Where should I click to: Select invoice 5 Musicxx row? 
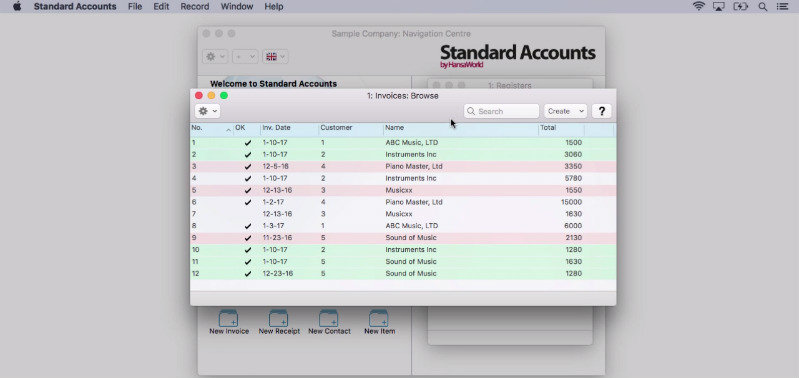point(403,190)
